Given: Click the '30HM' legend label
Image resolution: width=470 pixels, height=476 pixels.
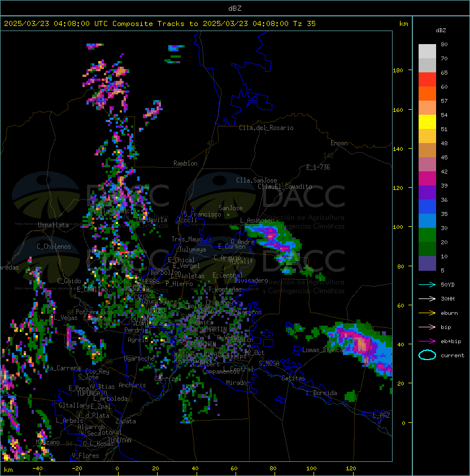Looking at the screenshot, I should [x=447, y=298].
